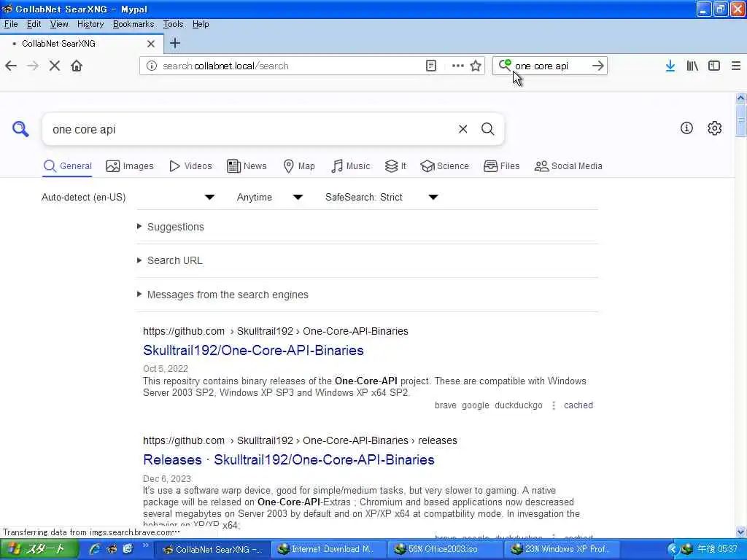Open the Help menu
Image resolution: width=747 pixels, height=560 pixels.
[x=201, y=24]
